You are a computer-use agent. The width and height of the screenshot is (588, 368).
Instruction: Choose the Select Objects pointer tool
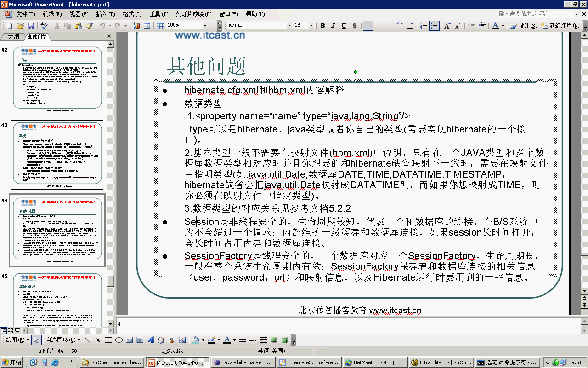pyautogui.click(x=36, y=340)
